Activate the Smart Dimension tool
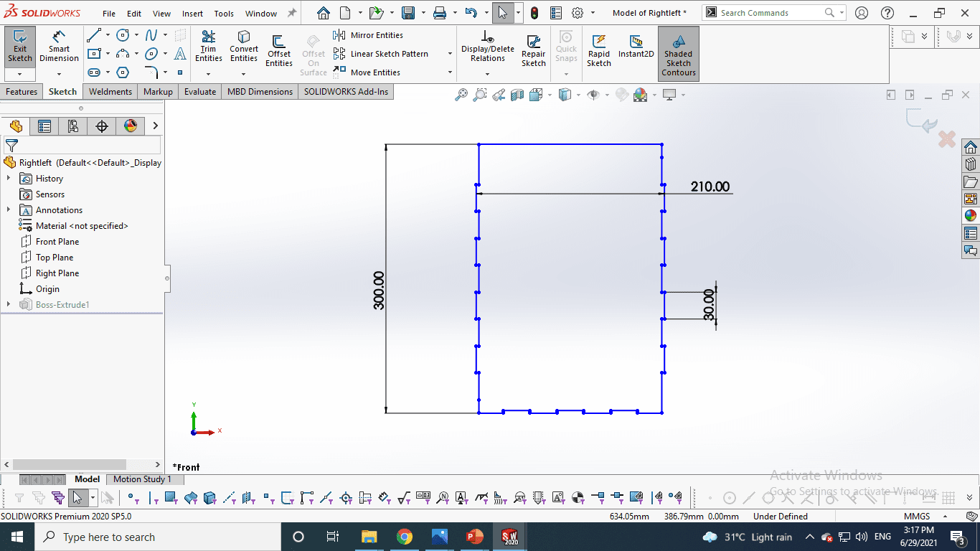This screenshot has width=980, height=551. coord(59,47)
